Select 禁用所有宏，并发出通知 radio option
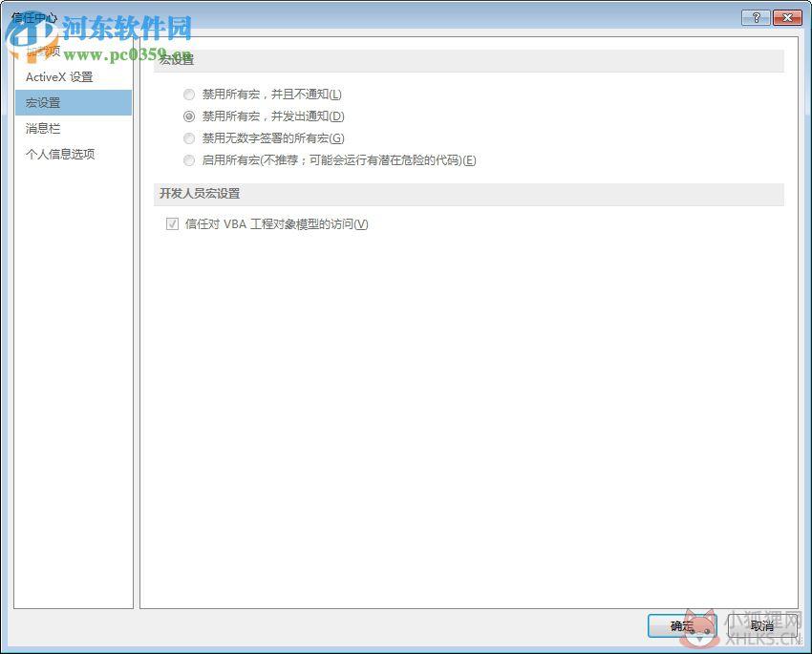Viewport: 812px width, 654px height. 189,116
